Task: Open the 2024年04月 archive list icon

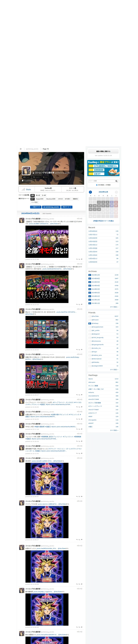Action: click(x=90, y=286)
